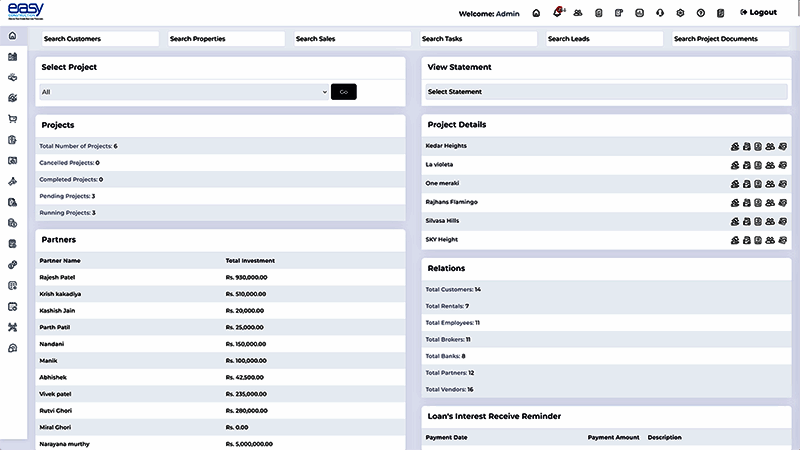
Task: Click the Logout link
Action: click(x=759, y=12)
